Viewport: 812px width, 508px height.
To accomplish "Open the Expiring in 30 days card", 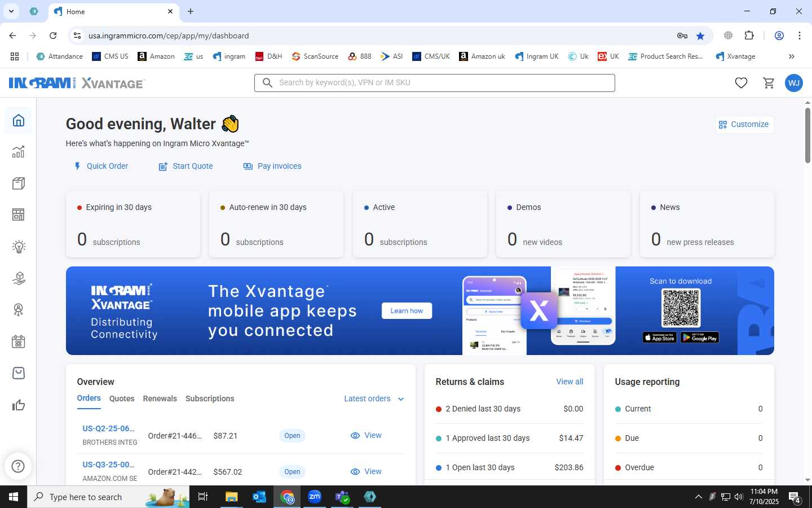I will pyautogui.click(x=133, y=224).
